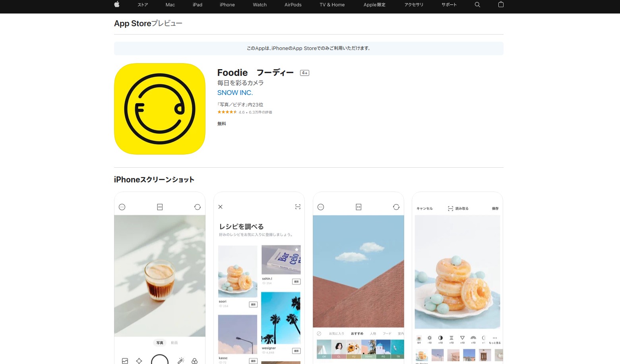Choose the PO filter thumbnail
The image size is (620, 364).
pyautogui.click(x=384, y=349)
